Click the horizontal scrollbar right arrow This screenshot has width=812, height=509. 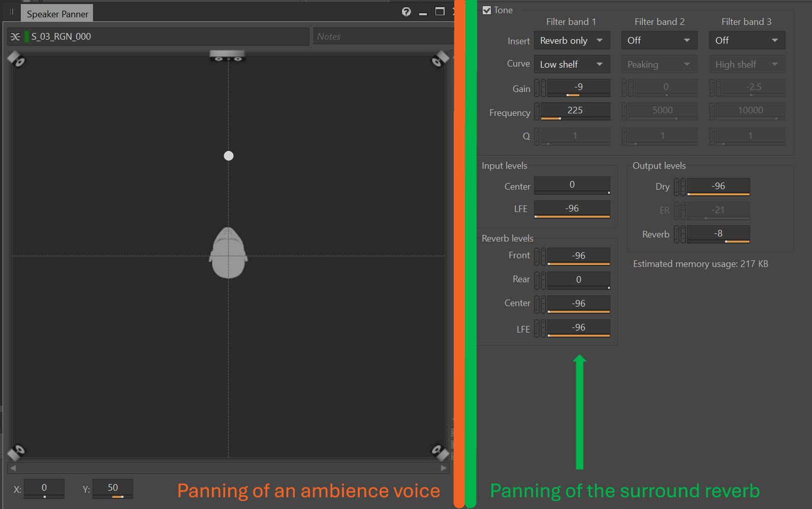point(444,468)
